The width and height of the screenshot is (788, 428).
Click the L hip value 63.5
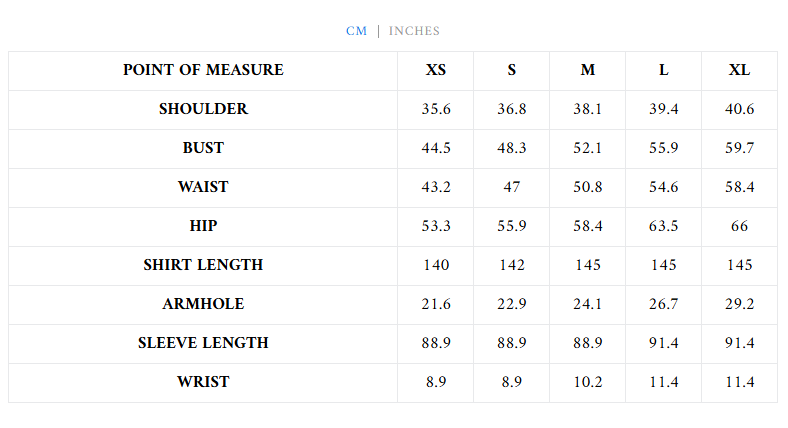(664, 226)
